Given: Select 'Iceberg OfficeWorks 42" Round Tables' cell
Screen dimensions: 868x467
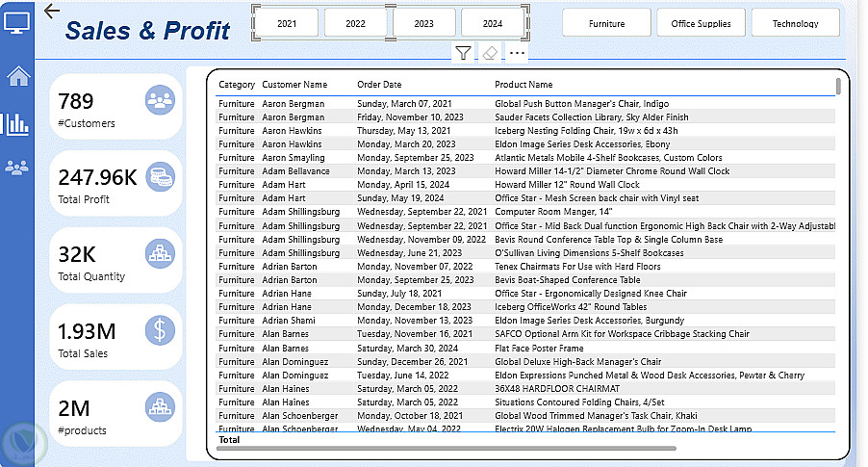Looking at the screenshot, I should pyautogui.click(x=571, y=307).
